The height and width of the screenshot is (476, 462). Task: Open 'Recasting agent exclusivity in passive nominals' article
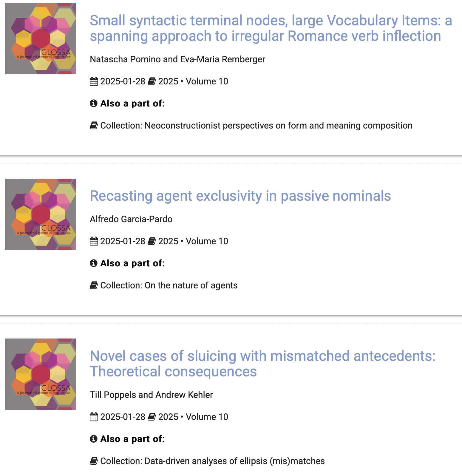[240, 196]
